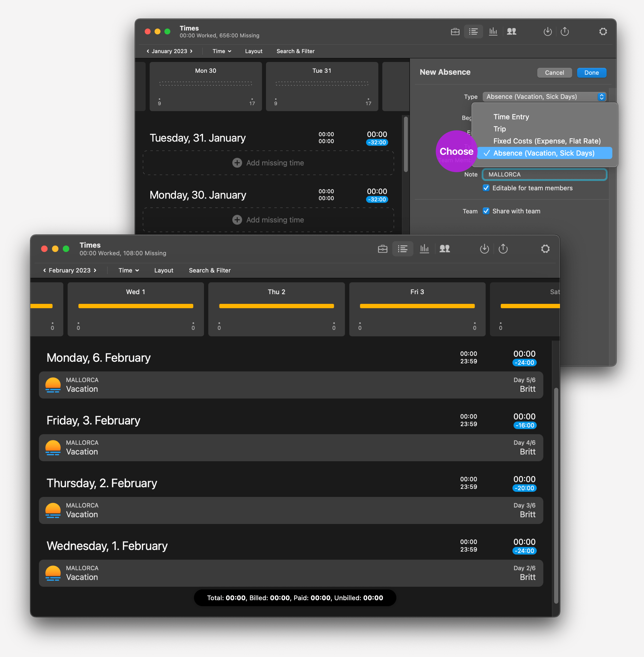The height and width of the screenshot is (657, 644).
Task: Click the -32:00 badge on Tuesday, 31. January
Action: click(x=377, y=142)
